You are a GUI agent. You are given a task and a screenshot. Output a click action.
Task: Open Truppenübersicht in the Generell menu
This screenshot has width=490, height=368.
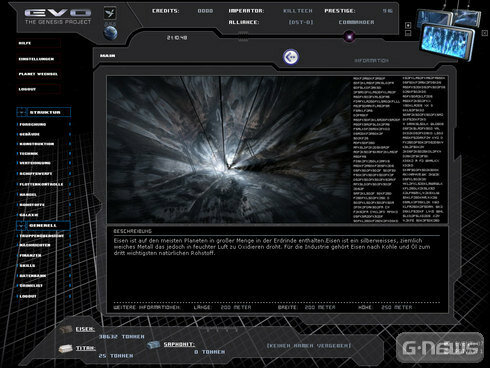pos(42,236)
